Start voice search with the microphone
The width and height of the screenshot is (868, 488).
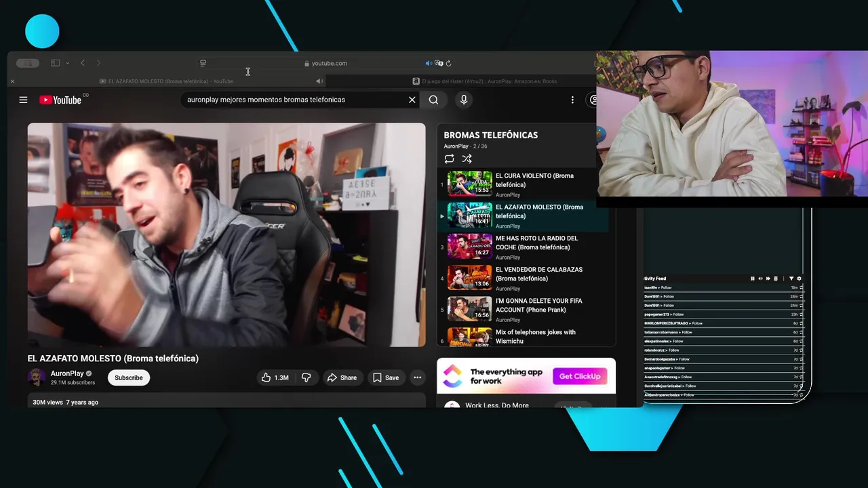point(464,100)
